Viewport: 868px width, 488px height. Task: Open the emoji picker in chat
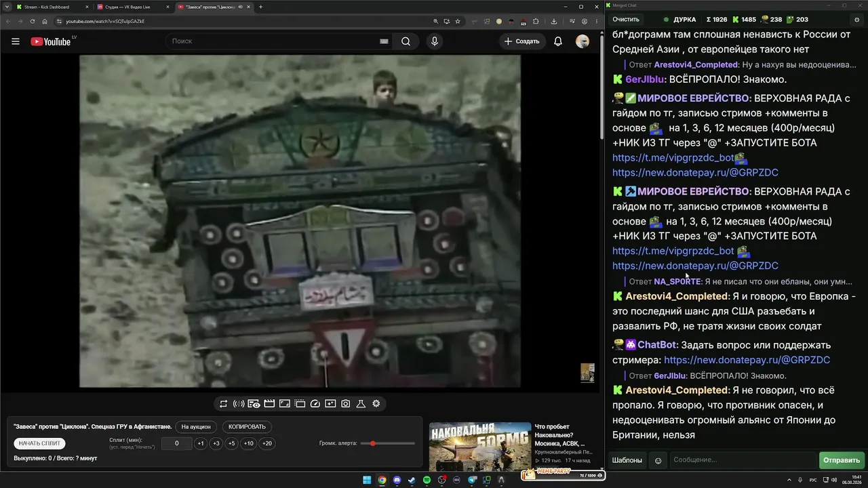coord(658,461)
